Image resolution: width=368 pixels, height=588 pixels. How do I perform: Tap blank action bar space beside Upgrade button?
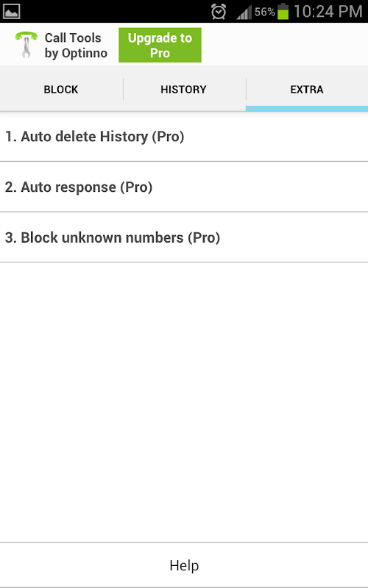(285, 45)
